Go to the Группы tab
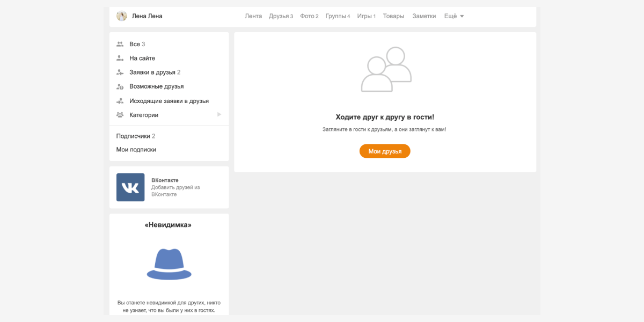Image resolution: width=644 pixels, height=322 pixels. 338,16
